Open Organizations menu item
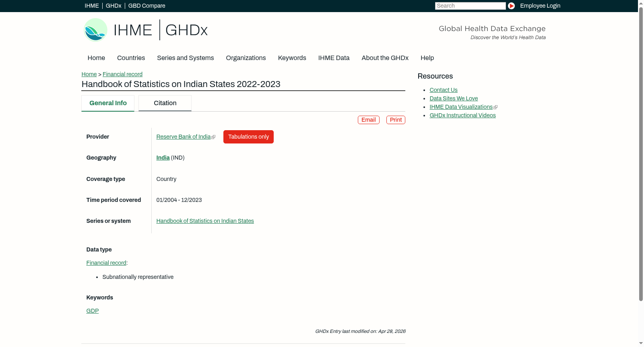Screen dimensions: 644x347 [246, 58]
